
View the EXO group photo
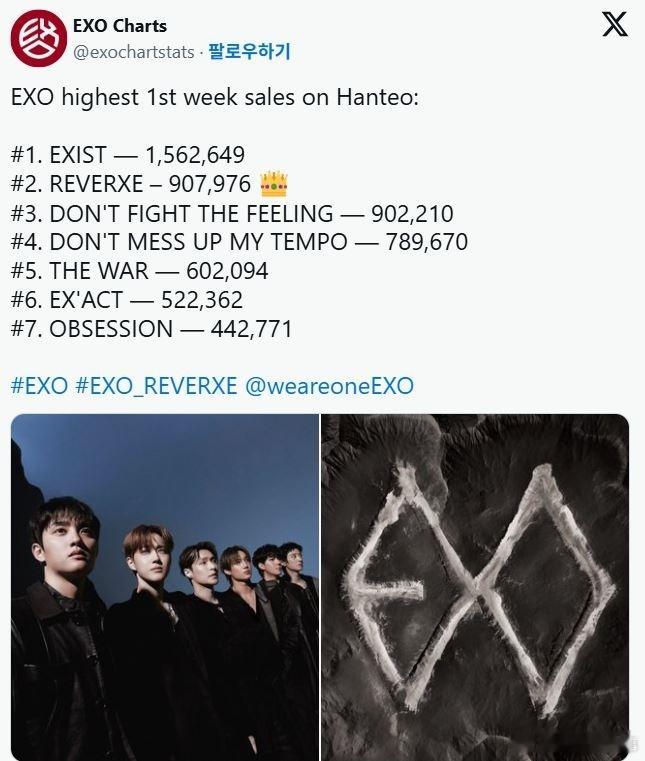(x=165, y=587)
